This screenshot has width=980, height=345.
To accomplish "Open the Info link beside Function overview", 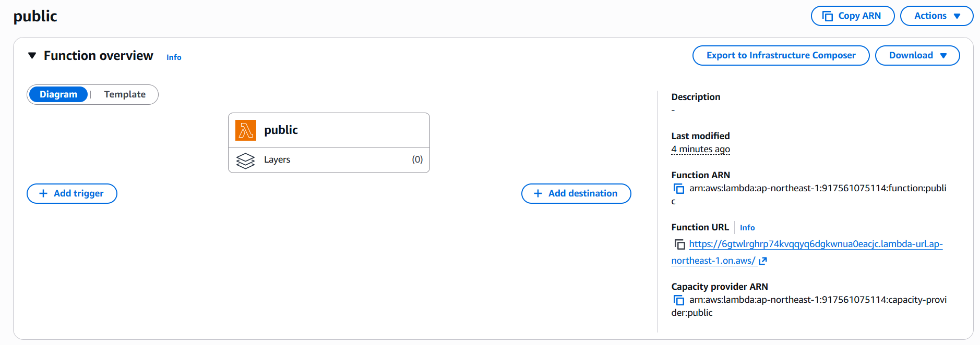I will click(174, 57).
